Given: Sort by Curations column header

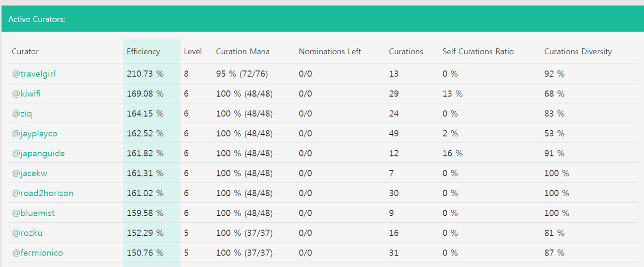Looking at the screenshot, I should pyautogui.click(x=406, y=51).
